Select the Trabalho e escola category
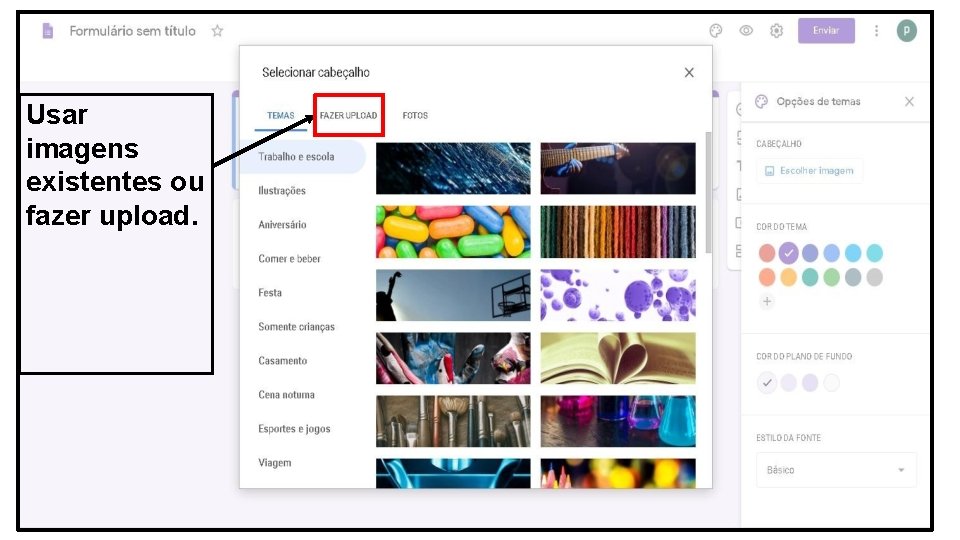The height and width of the screenshot is (540, 960). click(302, 157)
